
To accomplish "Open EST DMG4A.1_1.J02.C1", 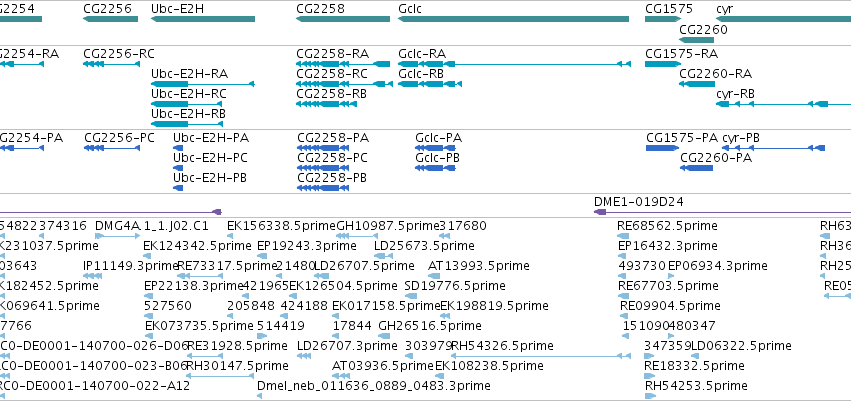I will tap(118, 235).
